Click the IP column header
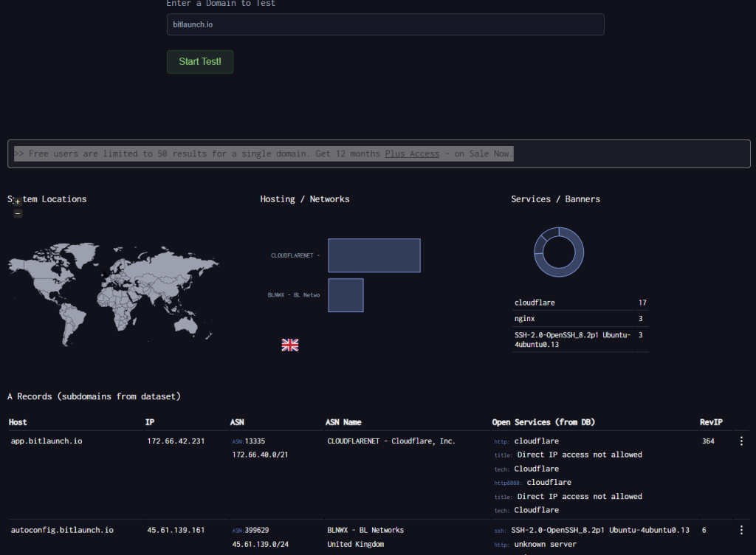 150,422
